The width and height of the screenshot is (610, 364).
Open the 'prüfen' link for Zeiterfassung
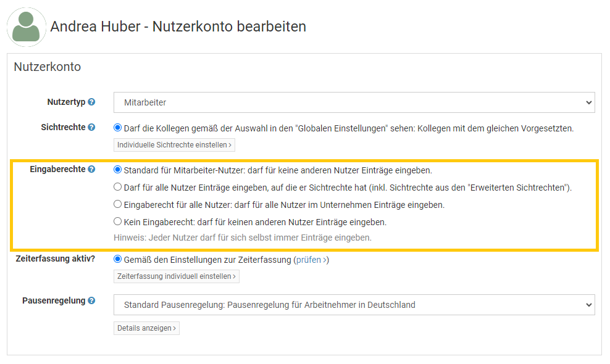coord(311,260)
